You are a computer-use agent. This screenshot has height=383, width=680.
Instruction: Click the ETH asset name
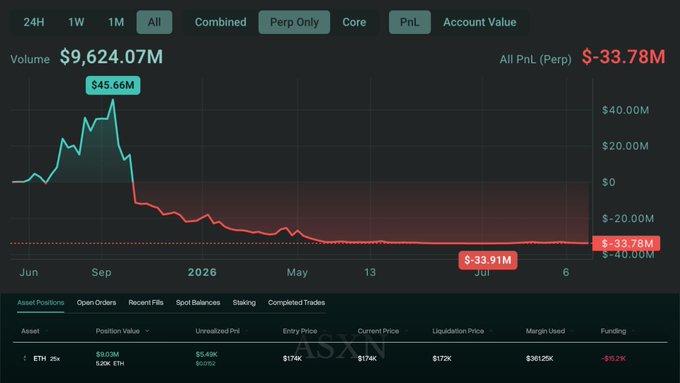pos(39,359)
